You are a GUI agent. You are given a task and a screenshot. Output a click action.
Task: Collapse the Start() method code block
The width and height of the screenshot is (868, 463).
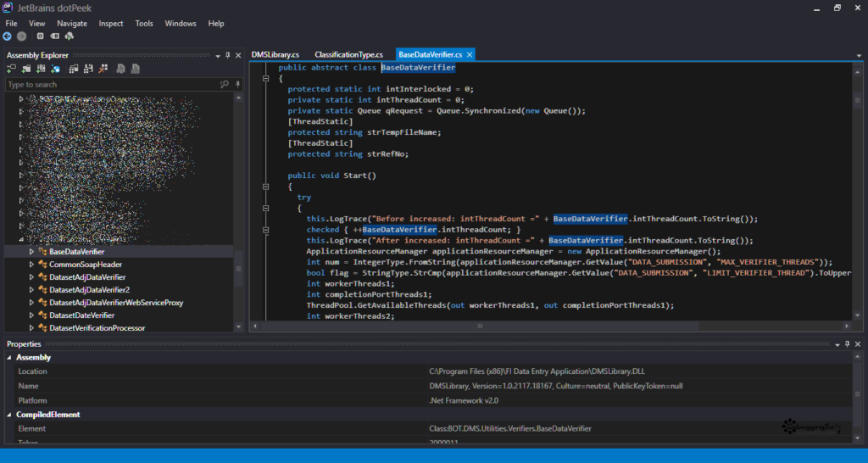click(x=265, y=187)
